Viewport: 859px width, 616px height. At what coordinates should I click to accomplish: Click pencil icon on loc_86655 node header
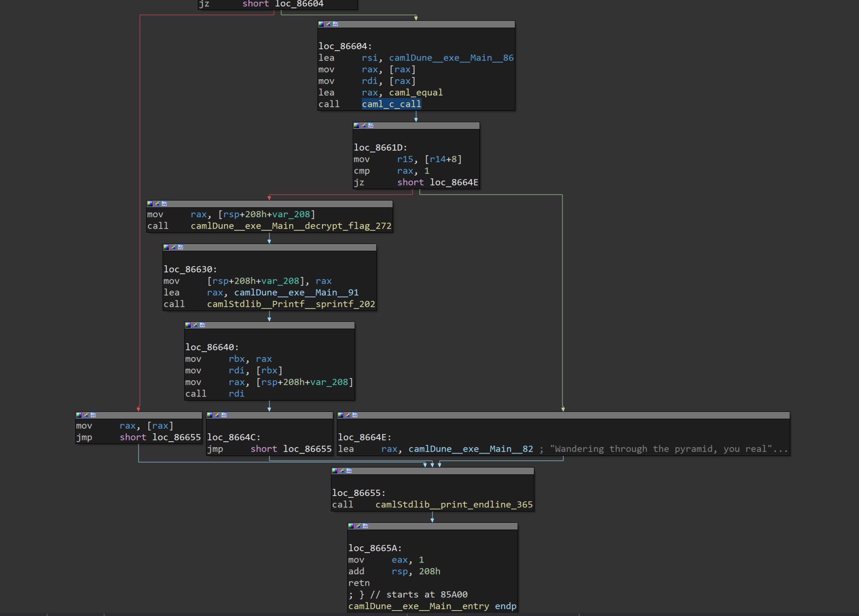342,471
